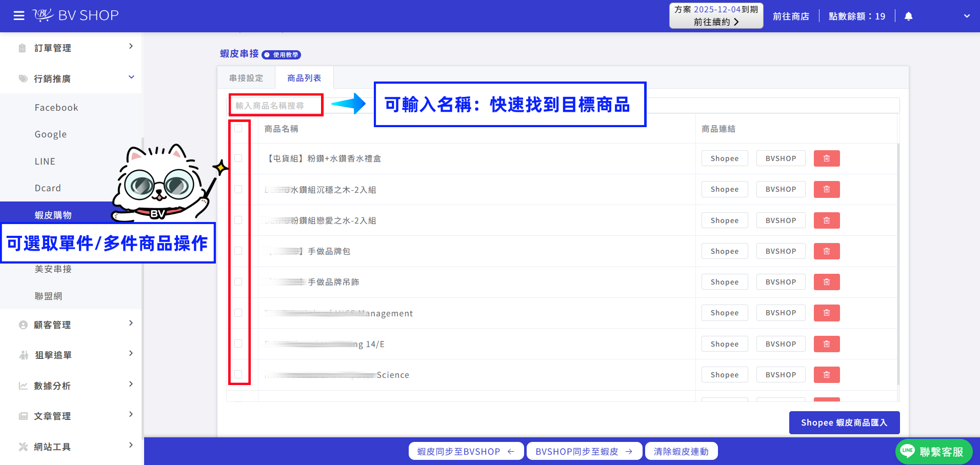Click trash icon for 粉鑽組戀愛之水-2入組
The height and width of the screenshot is (465, 980).
coord(827,220)
